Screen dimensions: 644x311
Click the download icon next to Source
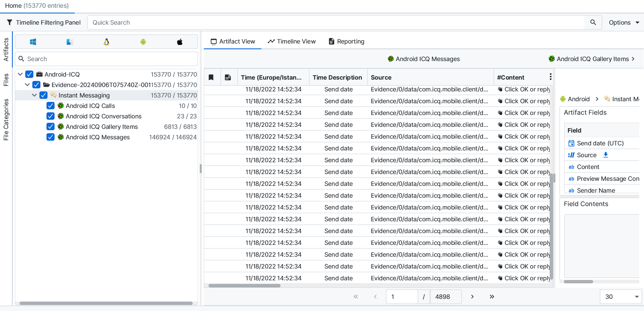tap(606, 155)
